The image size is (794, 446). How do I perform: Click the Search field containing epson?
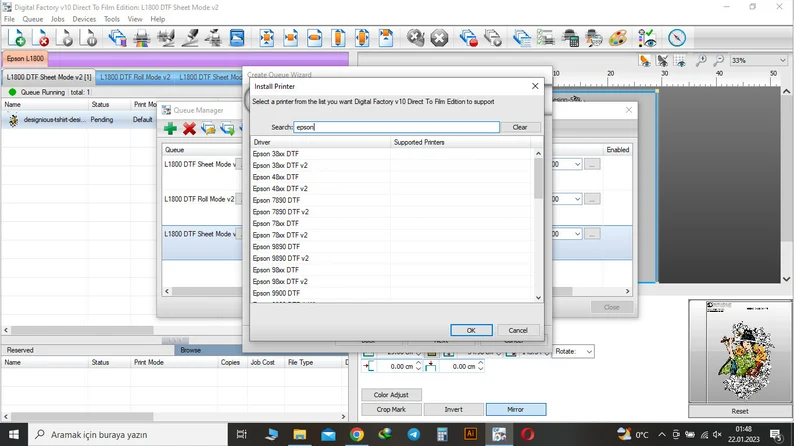396,127
